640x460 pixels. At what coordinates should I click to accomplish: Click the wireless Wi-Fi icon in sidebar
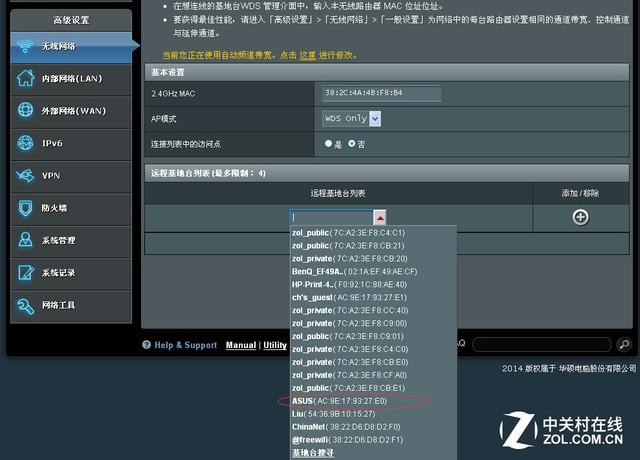[x=25, y=46]
